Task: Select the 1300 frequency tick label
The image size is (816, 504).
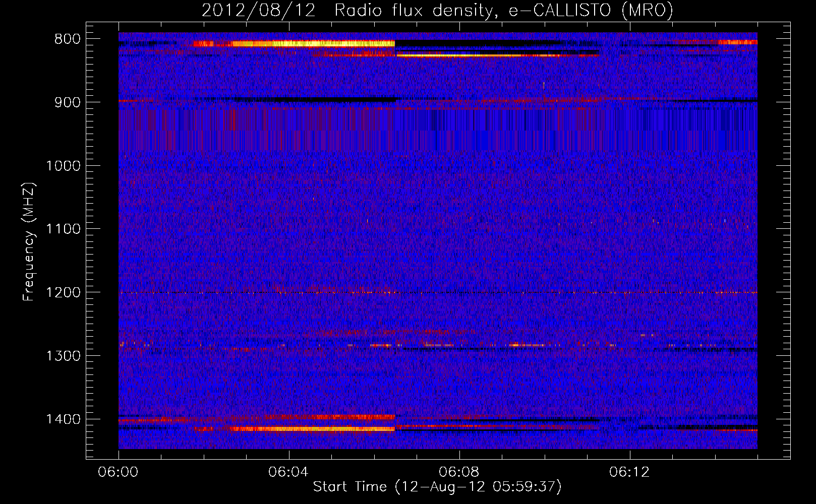Action: pos(63,356)
